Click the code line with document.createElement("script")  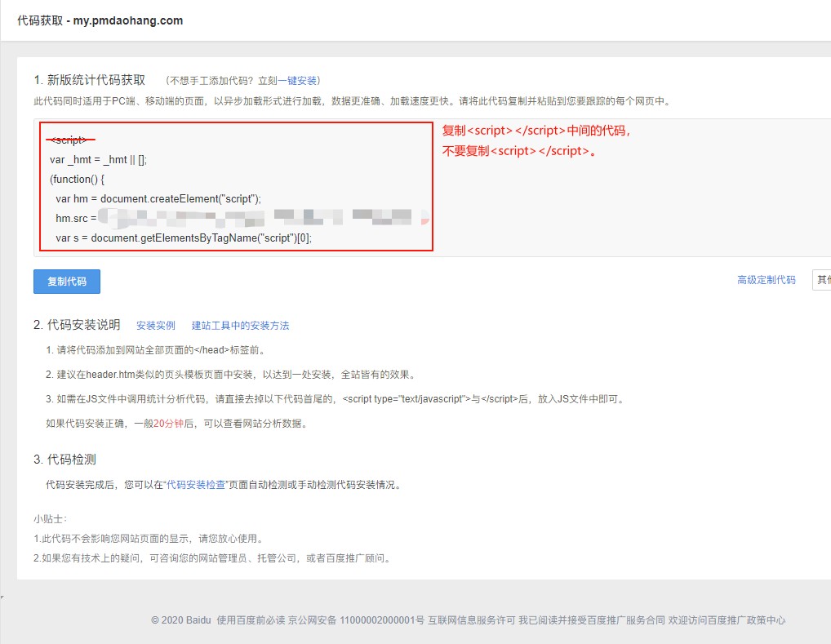[158, 199]
